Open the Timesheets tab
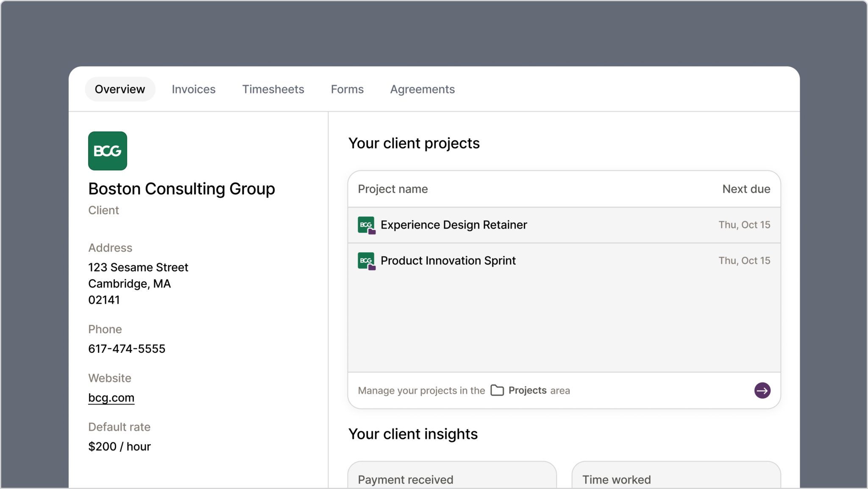The image size is (868, 489). 273,89
